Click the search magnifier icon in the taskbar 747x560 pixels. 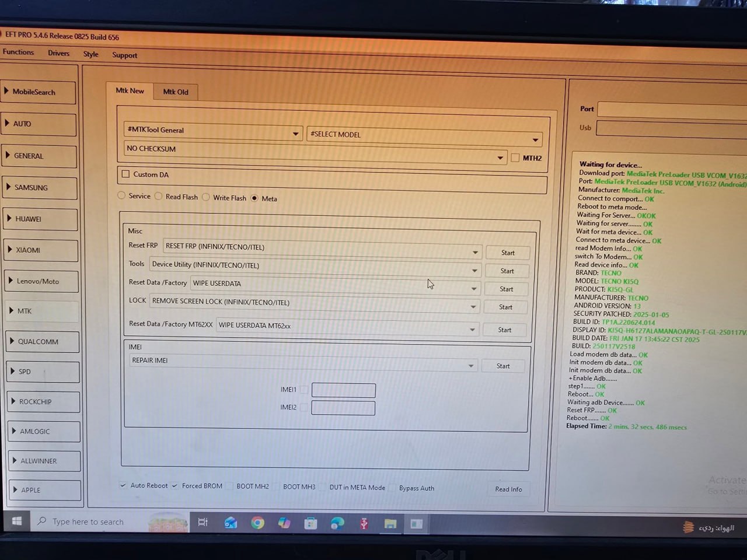pos(42,521)
